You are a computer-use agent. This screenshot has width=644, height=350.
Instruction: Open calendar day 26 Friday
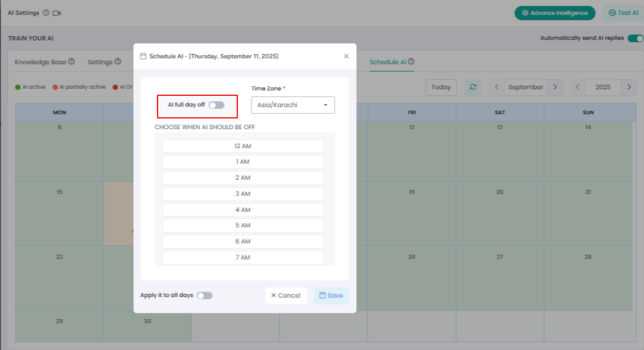point(412,278)
